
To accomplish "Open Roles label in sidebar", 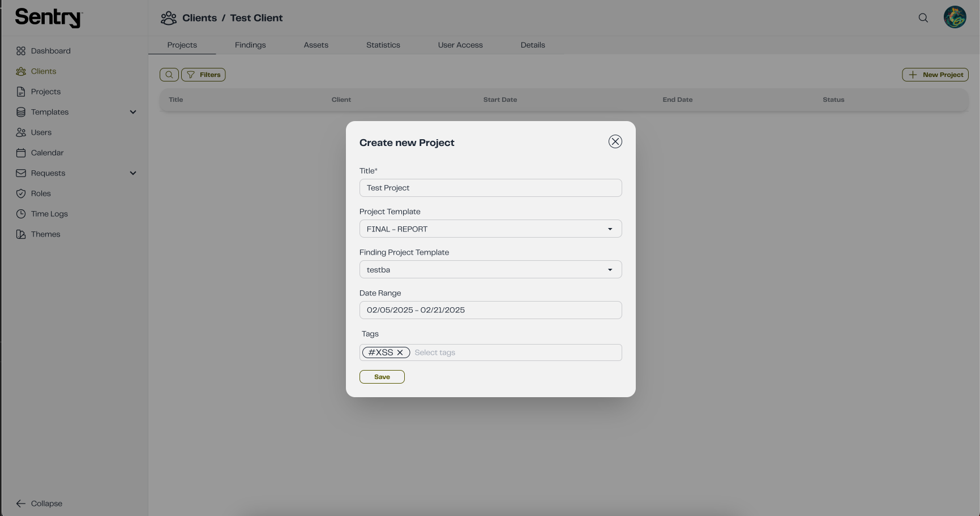I will [41, 193].
